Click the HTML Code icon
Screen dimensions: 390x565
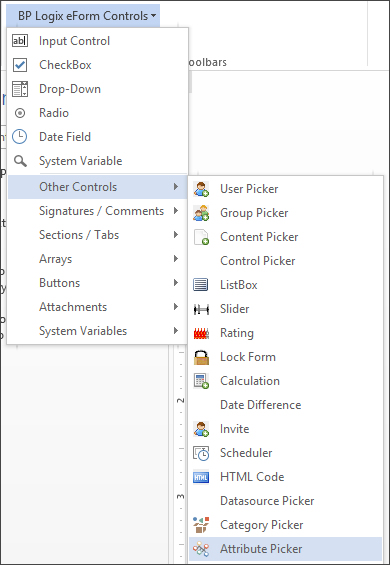pos(201,477)
